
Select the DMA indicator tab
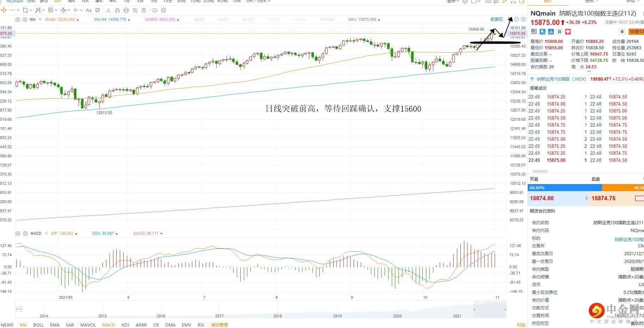[x=170, y=325]
